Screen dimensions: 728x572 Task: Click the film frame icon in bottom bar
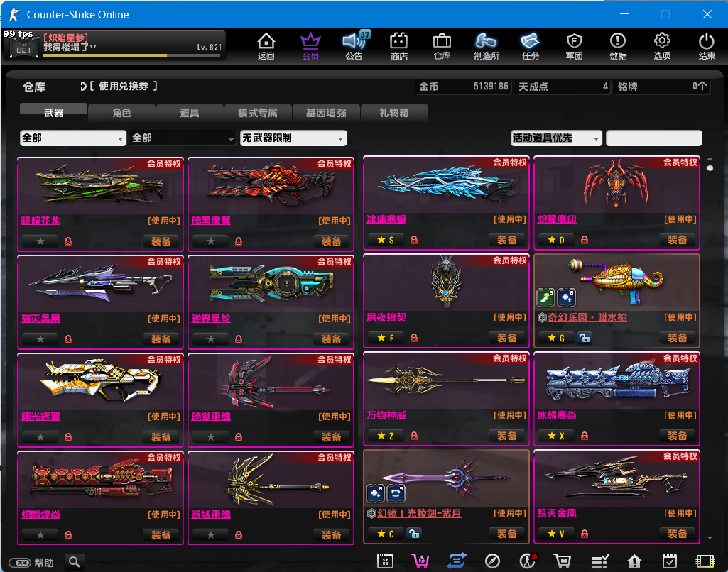(705, 561)
